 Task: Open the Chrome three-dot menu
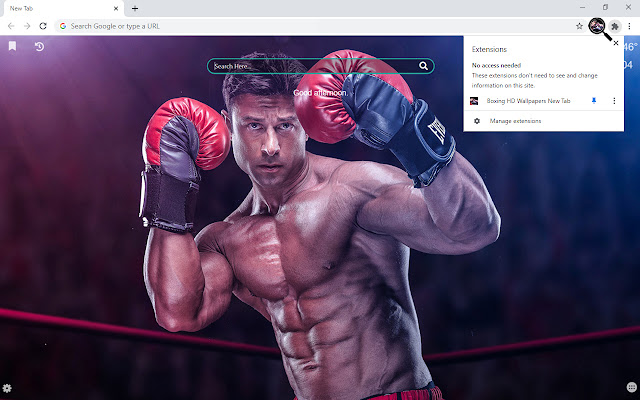pos(629,26)
